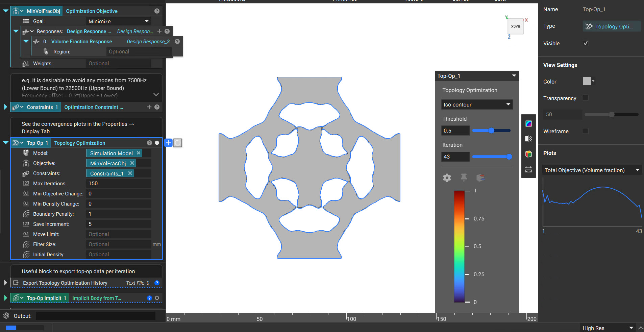Collapse the Top-Op_1 block
The image size is (644, 332).
click(x=5, y=143)
